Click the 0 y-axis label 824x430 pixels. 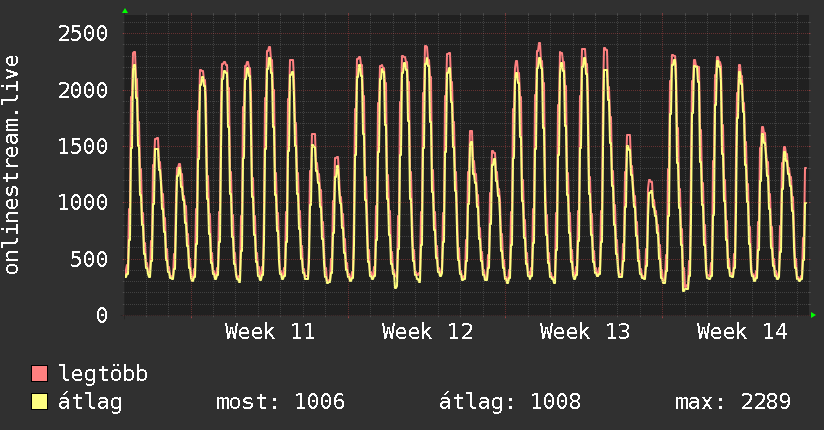point(102,315)
